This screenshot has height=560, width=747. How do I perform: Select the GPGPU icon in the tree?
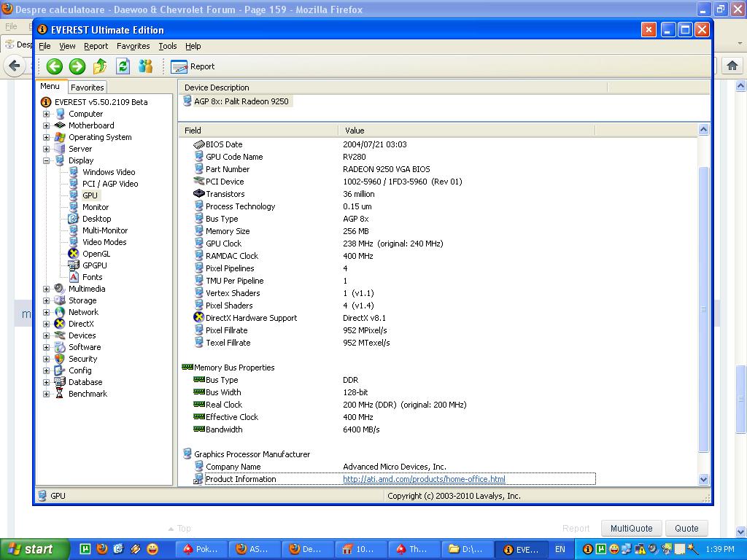(74, 265)
